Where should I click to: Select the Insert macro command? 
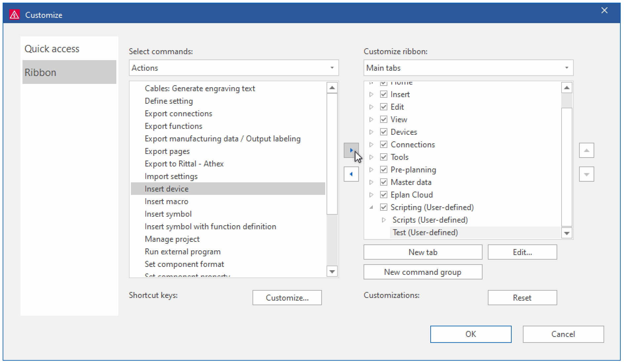(x=228, y=201)
